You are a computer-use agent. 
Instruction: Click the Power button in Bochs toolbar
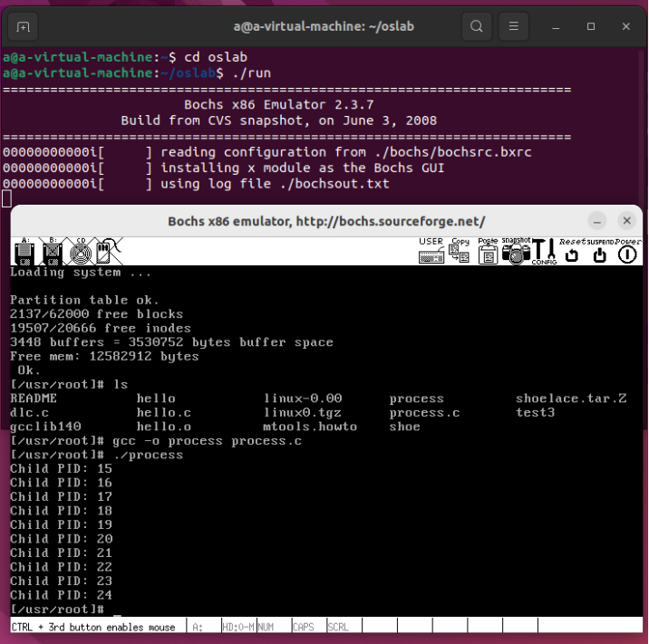pyautogui.click(x=627, y=251)
